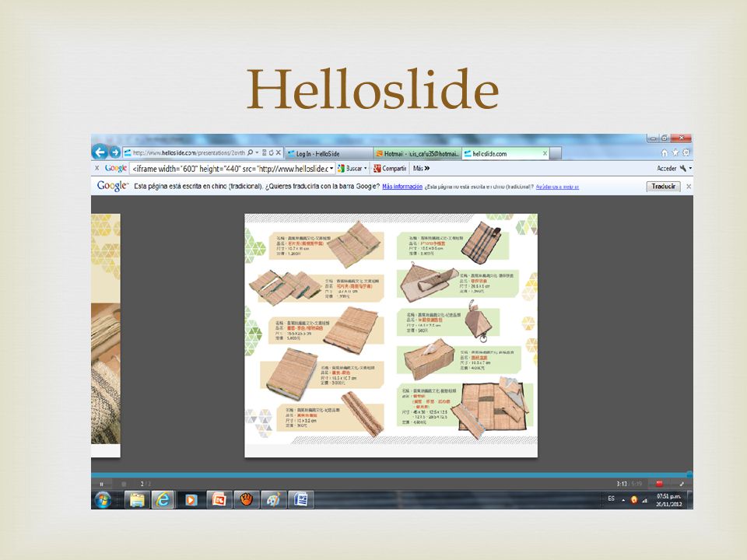Viewport: 747px width, 560px height.
Task: Close the Google Toolbar with its X
Action: click(x=96, y=168)
